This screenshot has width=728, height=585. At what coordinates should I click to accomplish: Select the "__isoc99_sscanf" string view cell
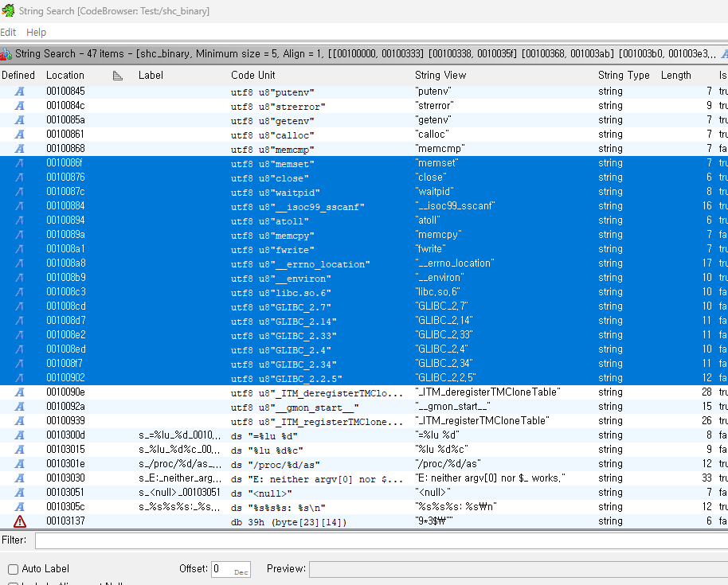(455, 206)
